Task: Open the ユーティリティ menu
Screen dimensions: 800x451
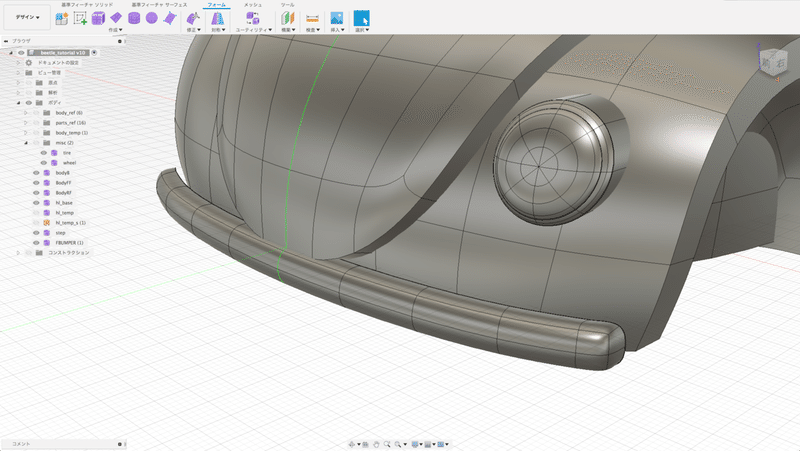Action: (254, 30)
